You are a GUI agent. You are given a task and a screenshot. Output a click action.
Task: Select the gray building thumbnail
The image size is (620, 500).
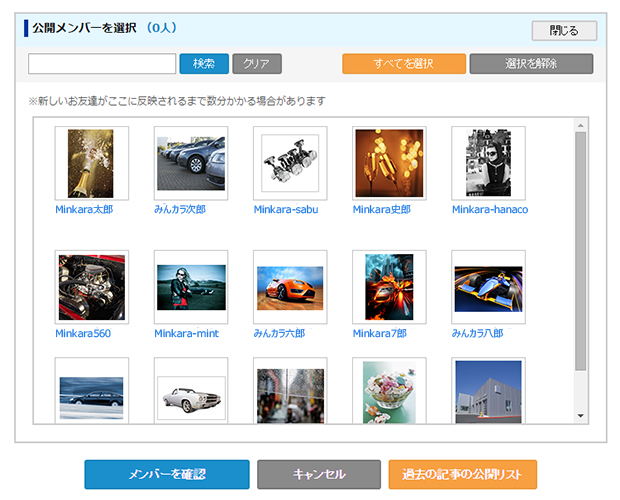click(489, 391)
